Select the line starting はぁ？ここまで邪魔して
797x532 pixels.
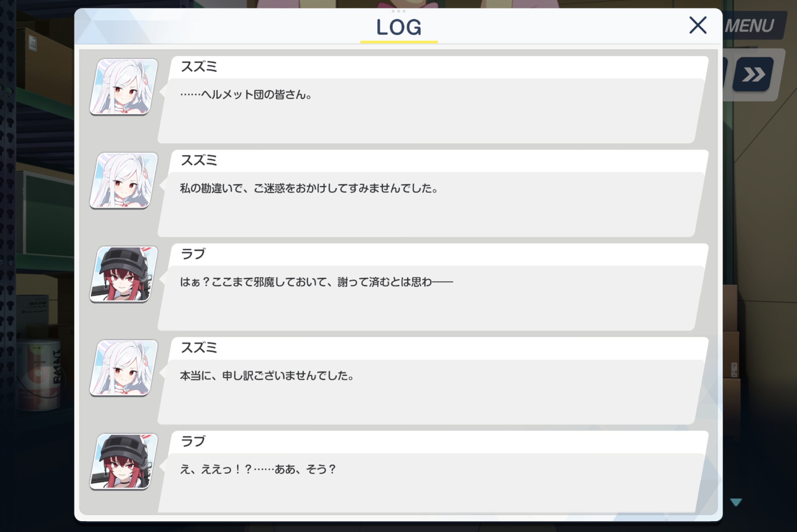(x=316, y=282)
